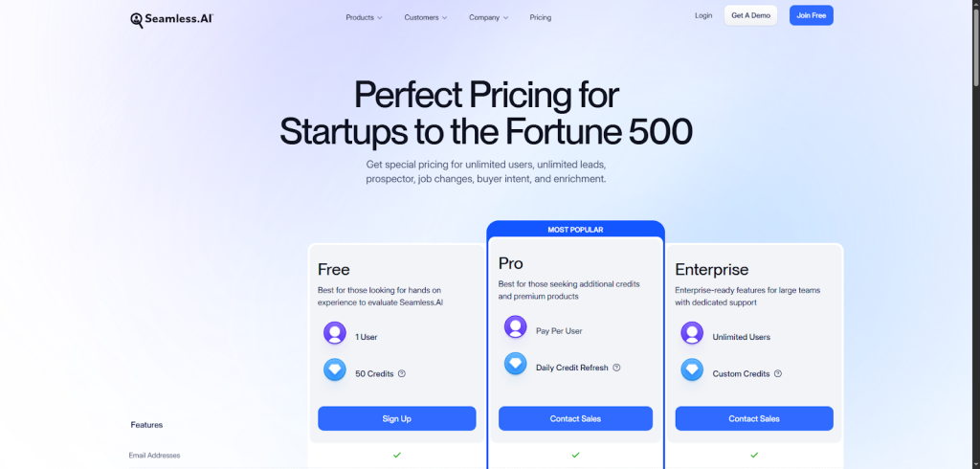Click the user icon in Free plan
The height and width of the screenshot is (469, 980).
coord(334,333)
